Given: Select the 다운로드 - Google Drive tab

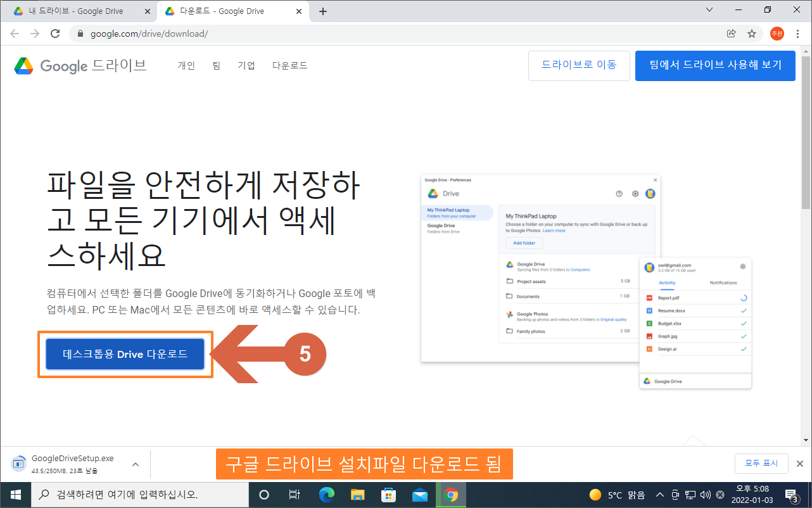Looking at the screenshot, I should coord(234,11).
